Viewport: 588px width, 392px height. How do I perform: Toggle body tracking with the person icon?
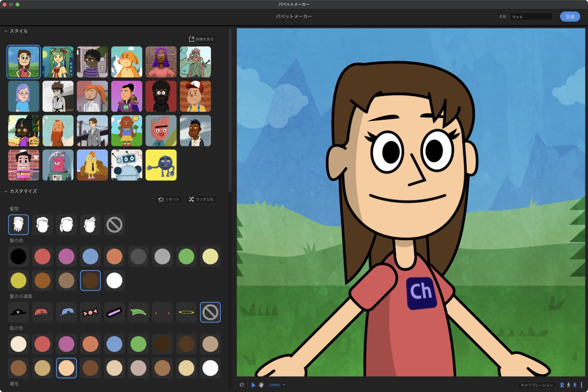[x=569, y=385]
